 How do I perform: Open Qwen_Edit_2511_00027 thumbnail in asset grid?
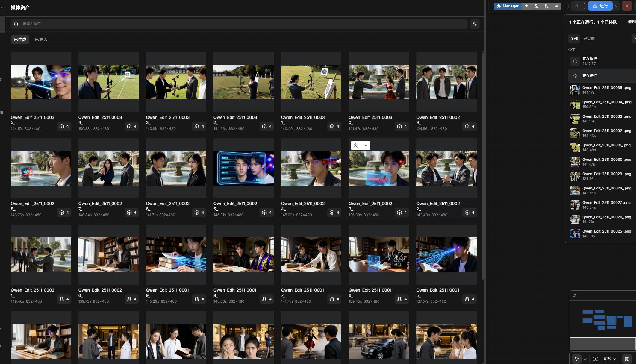click(108, 168)
